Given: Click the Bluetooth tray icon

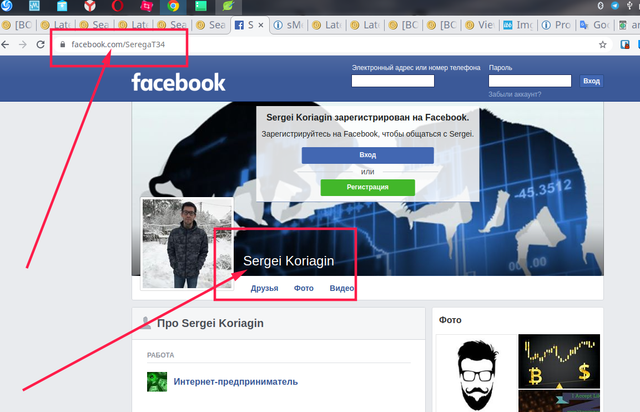Looking at the screenshot, I should click(600, 5).
